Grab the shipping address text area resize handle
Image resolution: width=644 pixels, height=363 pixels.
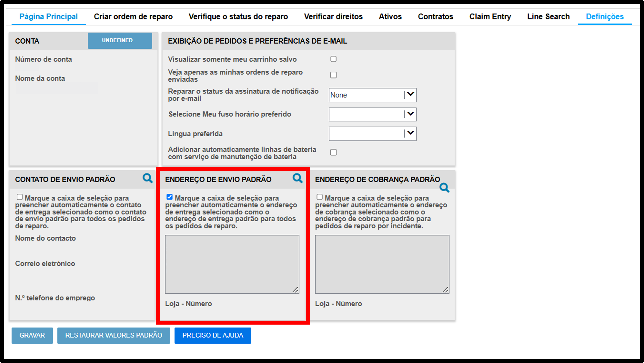point(295,290)
